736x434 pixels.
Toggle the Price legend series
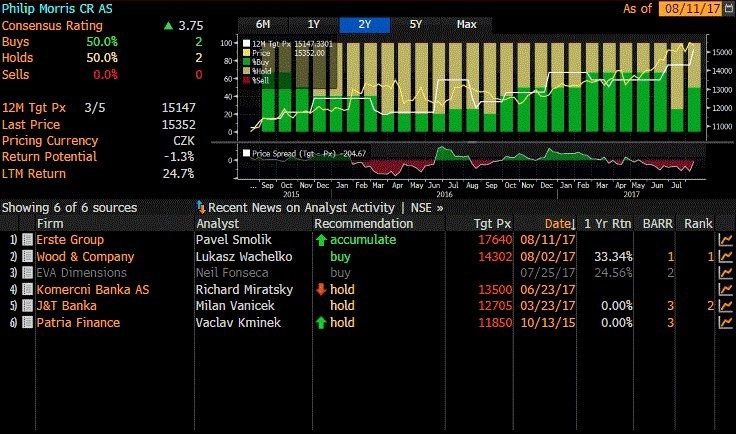[x=246, y=53]
